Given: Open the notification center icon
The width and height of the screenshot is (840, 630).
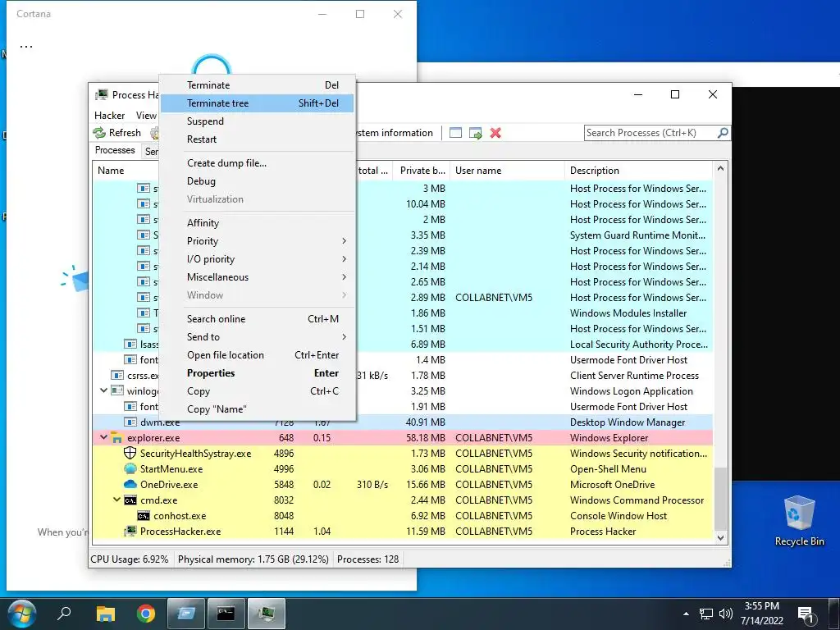Looking at the screenshot, I should pyautogui.click(x=806, y=614).
